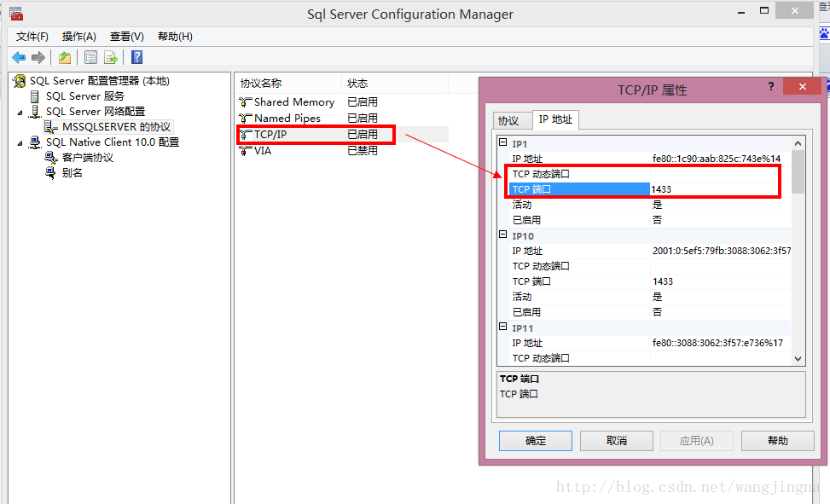Image resolution: width=830 pixels, height=504 pixels.
Task: Click the property list scroll up arrow
Action: (798, 143)
